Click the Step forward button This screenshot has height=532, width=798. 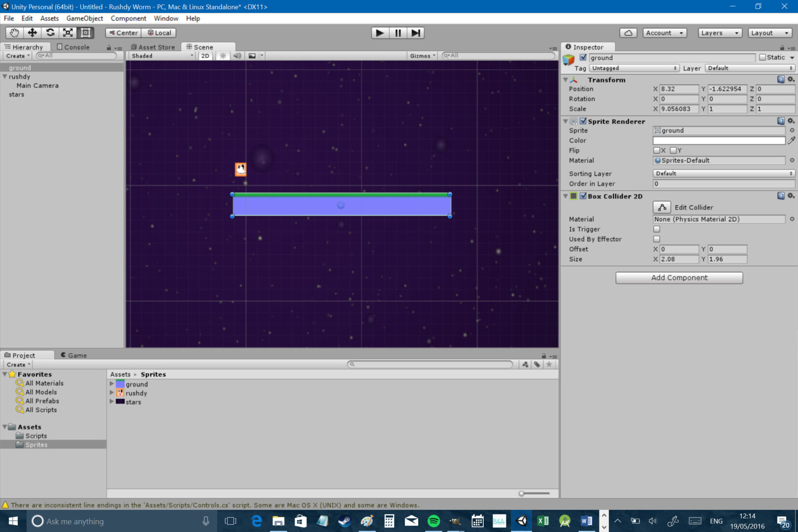(416, 33)
